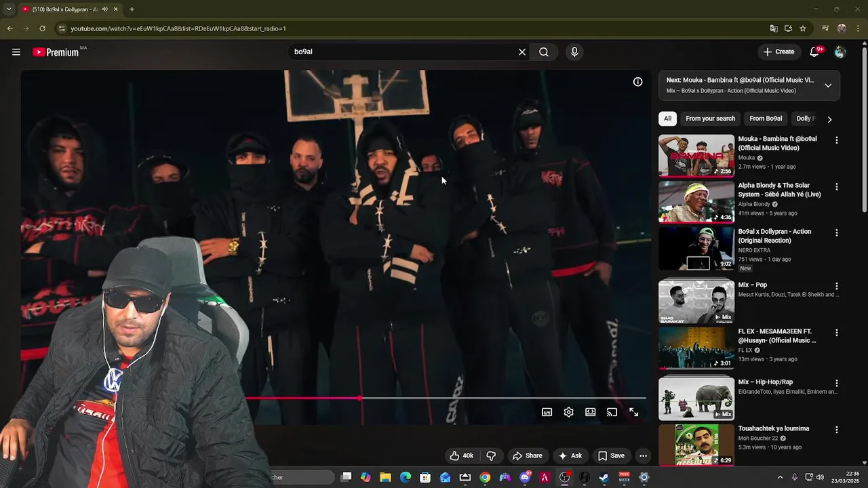Viewport: 868px width, 488px height.
Task: Start voice search with microphone
Action: 574,52
